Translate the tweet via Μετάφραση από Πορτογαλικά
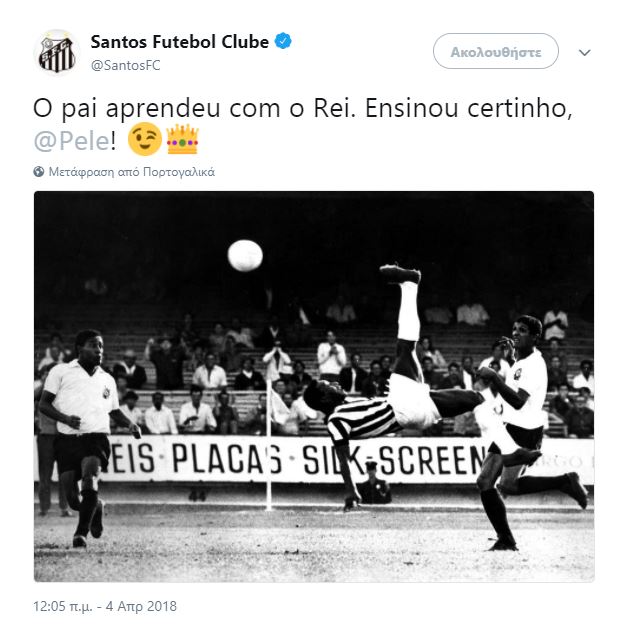The height and width of the screenshot is (628, 628). coord(131,172)
